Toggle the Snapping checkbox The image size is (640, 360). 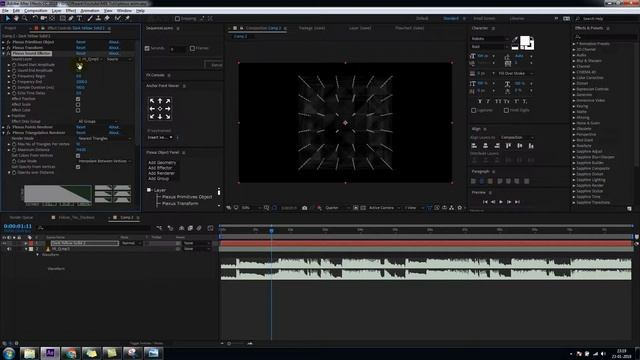(x=177, y=18)
